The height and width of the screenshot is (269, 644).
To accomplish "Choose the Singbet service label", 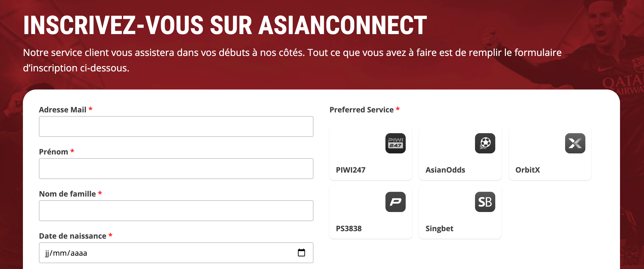I will (x=439, y=229).
